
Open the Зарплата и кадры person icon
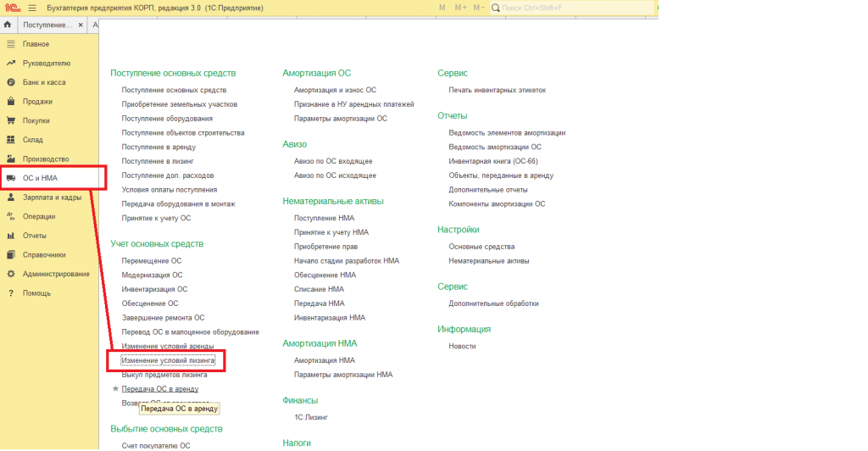[x=10, y=197]
